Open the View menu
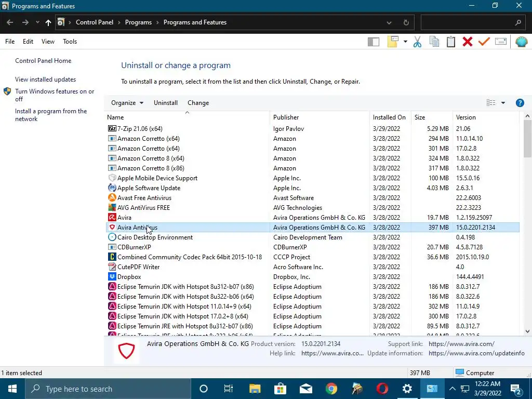 48,42
